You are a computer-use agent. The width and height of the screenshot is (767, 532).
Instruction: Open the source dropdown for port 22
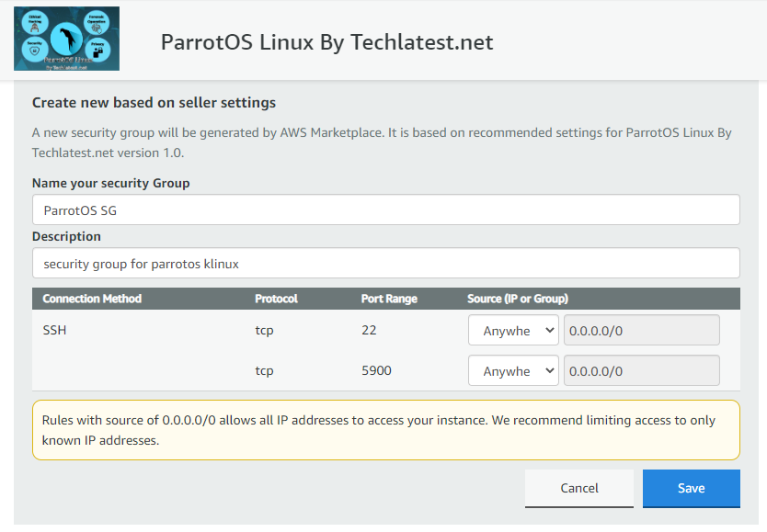pos(513,330)
